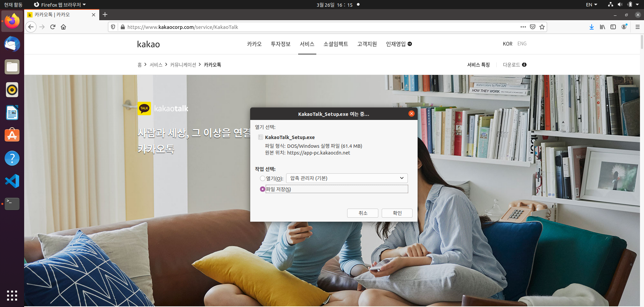
Task: Go to 커뮤니케이션 breadcrumb link
Action: (183, 65)
